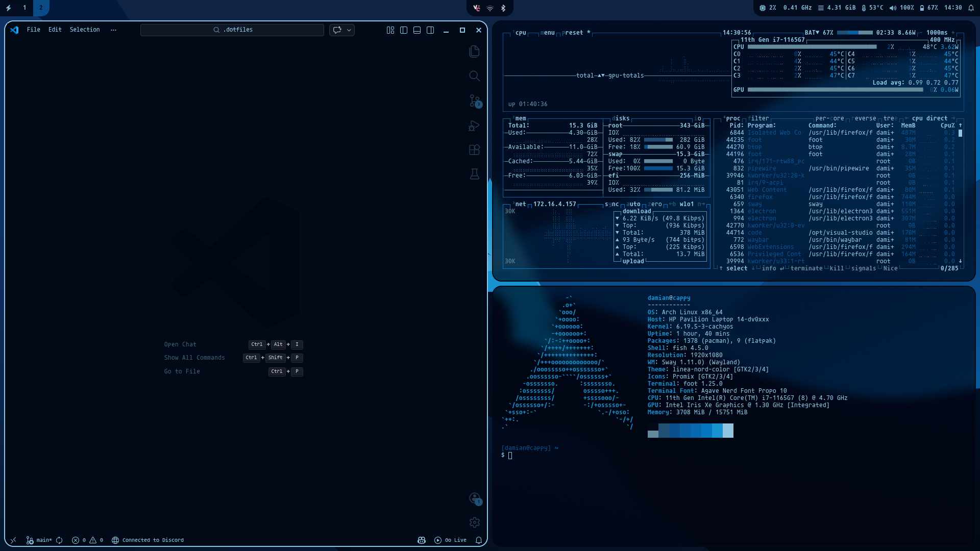The height and width of the screenshot is (551, 980).
Task: Expand the chat button dropdown chevron
Action: tap(349, 30)
